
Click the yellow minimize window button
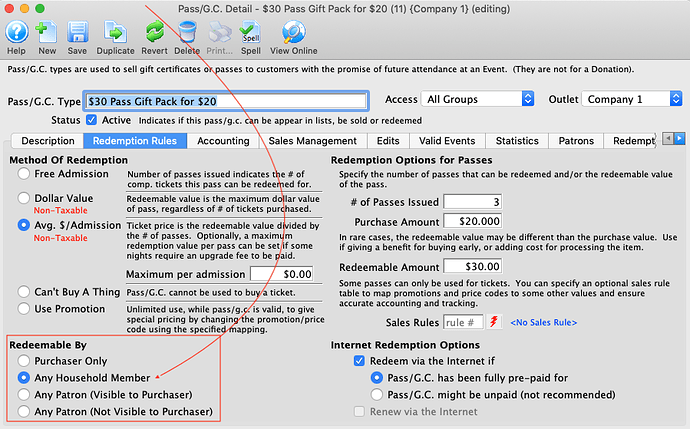point(25,8)
